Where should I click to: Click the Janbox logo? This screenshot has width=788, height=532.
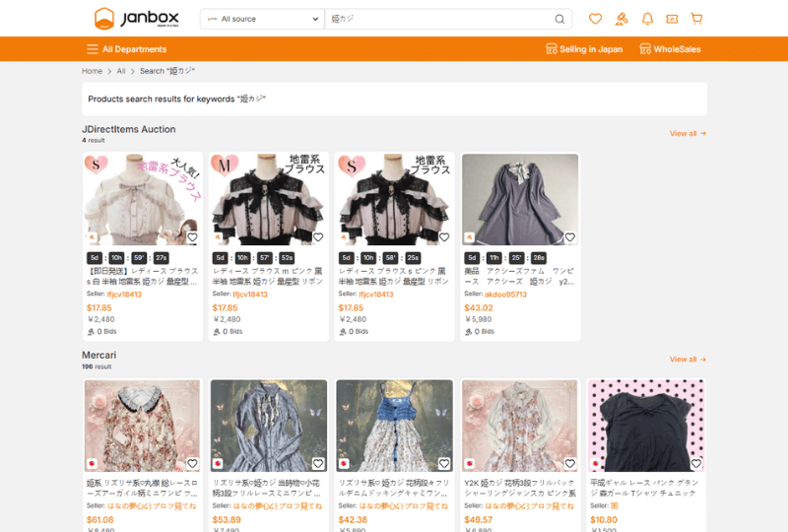point(136,19)
